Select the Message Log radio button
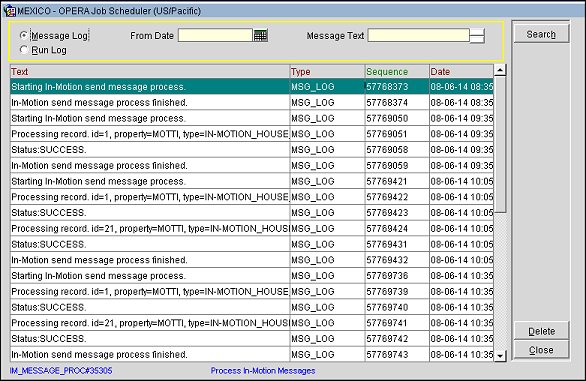The height and width of the screenshot is (381, 586). click(24, 36)
